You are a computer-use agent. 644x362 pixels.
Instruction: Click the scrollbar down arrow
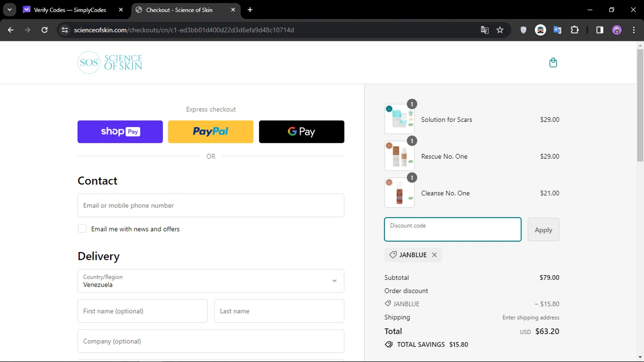point(640,357)
